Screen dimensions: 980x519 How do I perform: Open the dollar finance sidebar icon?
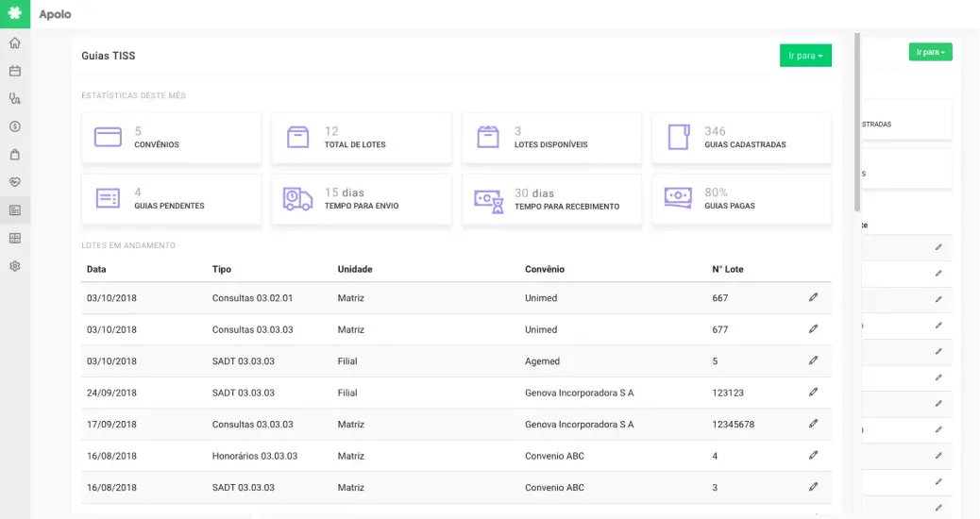(x=15, y=126)
